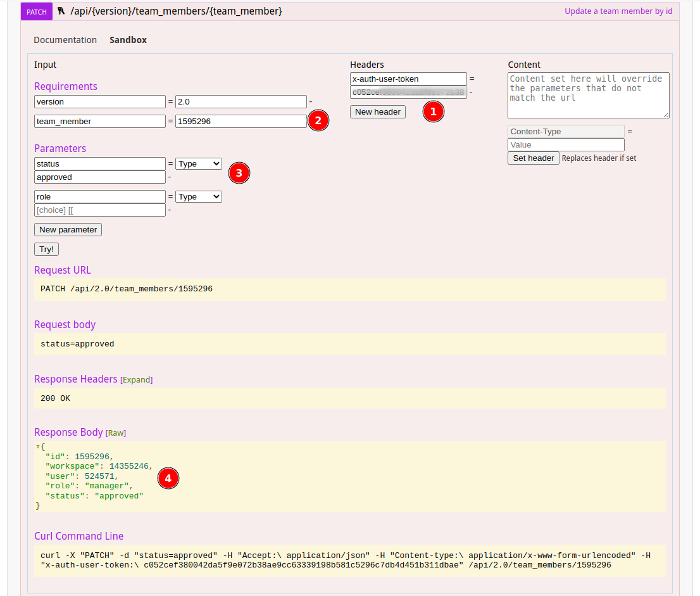Screen dimensions: 700x596
Task: Click the role parameter name field
Action: point(100,196)
